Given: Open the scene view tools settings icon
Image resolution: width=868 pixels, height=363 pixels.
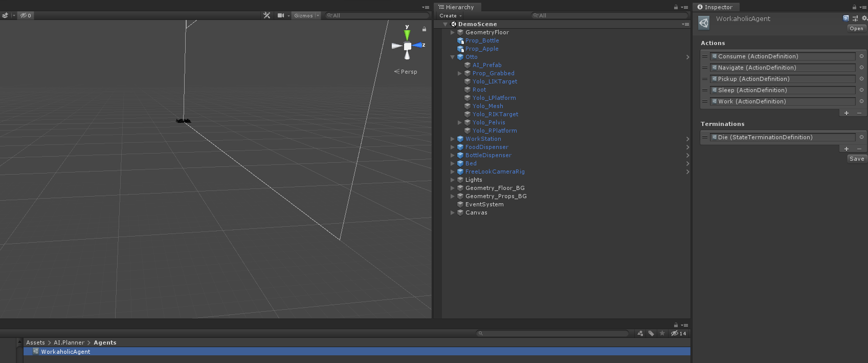Looking at the screenshot, I should tap(266, 15).
